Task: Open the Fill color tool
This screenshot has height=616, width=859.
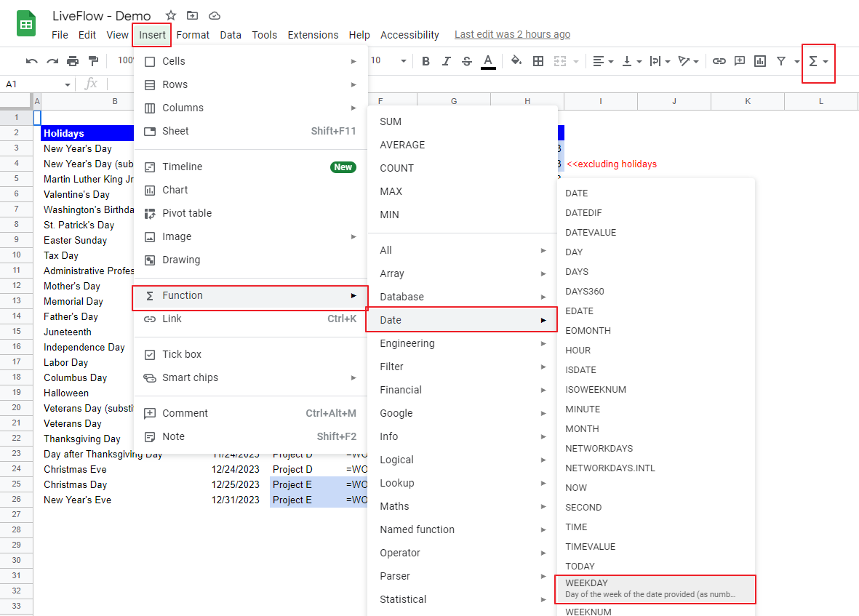Action: click(516, 61)
